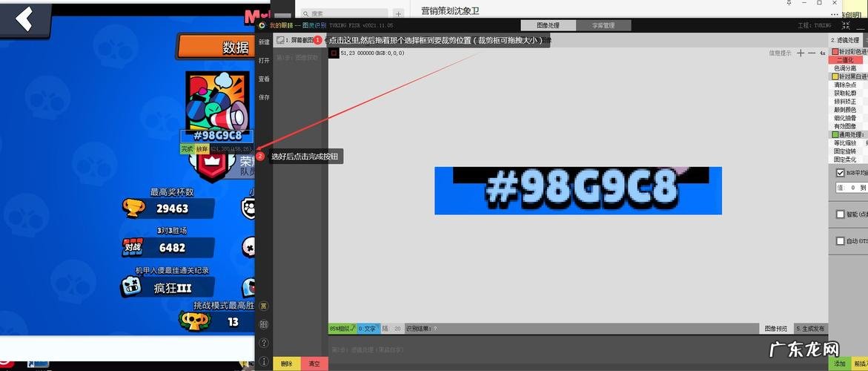Switch to the 5.生成发布 tab
Screen dimensions: 868x371
pos(811,329)
